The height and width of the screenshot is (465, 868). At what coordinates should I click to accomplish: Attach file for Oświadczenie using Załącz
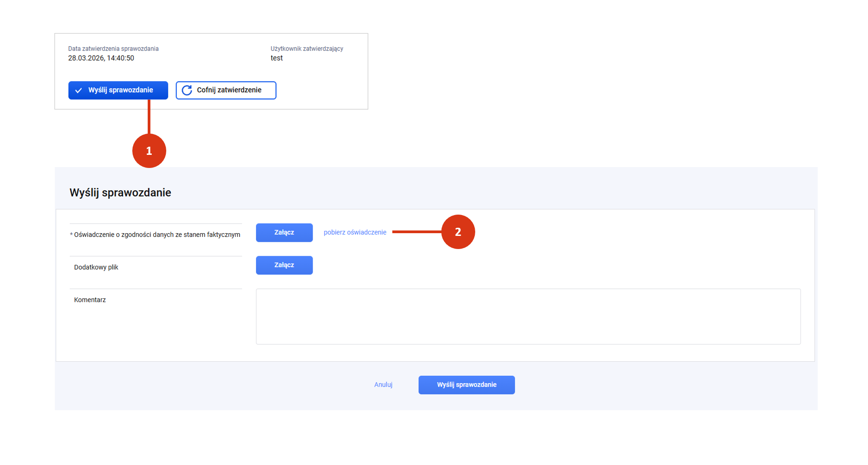tap(284, 233)
